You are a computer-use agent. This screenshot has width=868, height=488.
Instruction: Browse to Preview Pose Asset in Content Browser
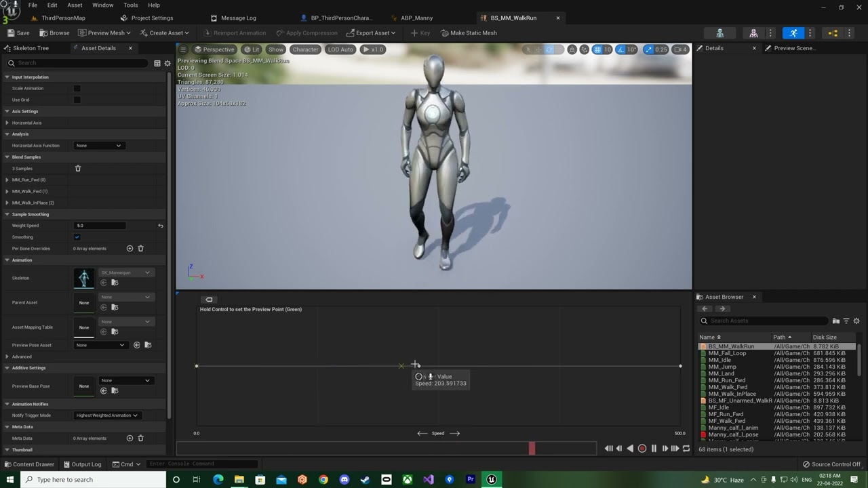point(148,345)
